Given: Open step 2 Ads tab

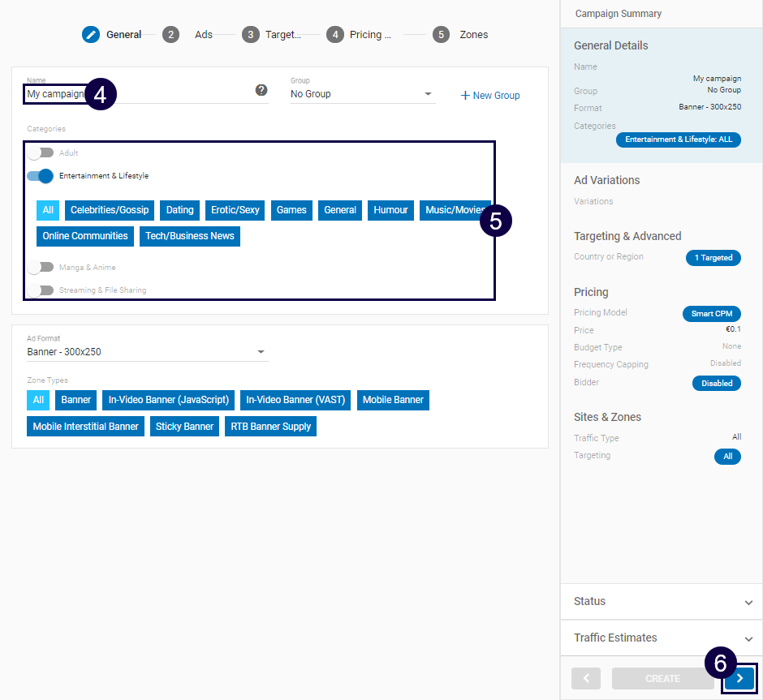Looking at the screenshot, I should coord(187,35).
